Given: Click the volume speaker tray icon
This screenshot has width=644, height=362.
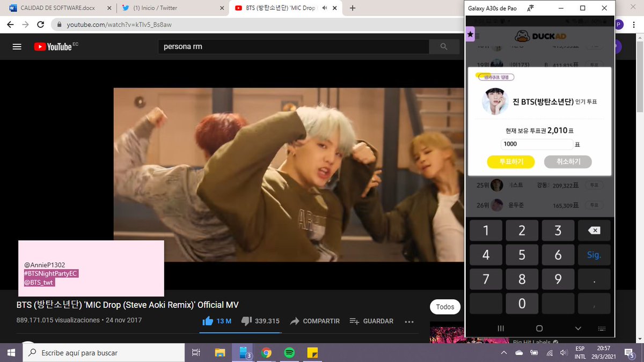Looking at the screenshot, I should [565, 352].
